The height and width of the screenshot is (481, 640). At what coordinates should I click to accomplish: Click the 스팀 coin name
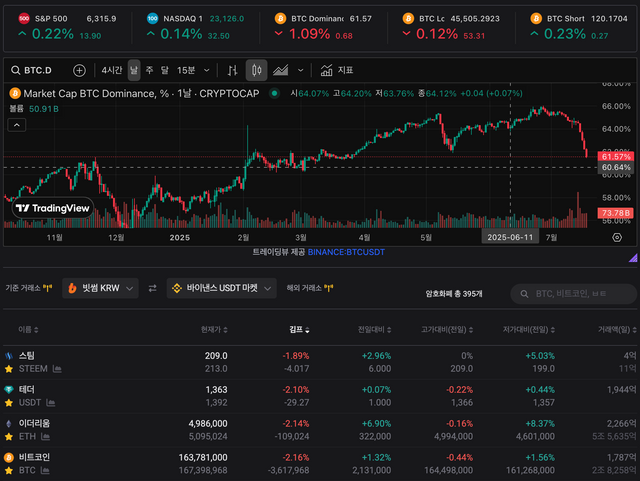(27, 356)
